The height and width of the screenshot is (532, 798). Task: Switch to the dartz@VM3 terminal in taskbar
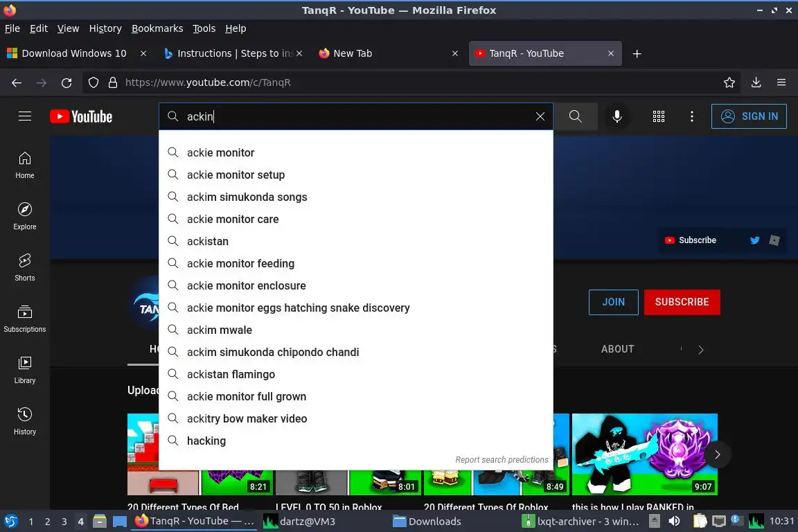point(300,522)
